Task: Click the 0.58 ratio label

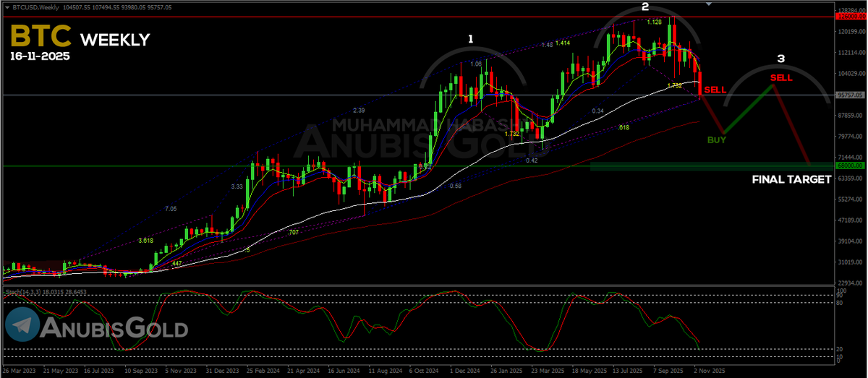Action: [455, 186]
